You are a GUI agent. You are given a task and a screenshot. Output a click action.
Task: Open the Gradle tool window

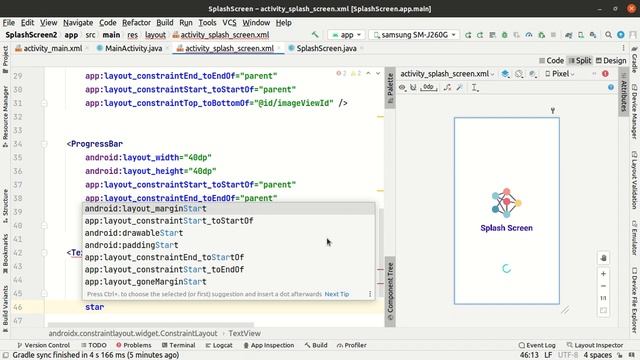click(635, 59)
